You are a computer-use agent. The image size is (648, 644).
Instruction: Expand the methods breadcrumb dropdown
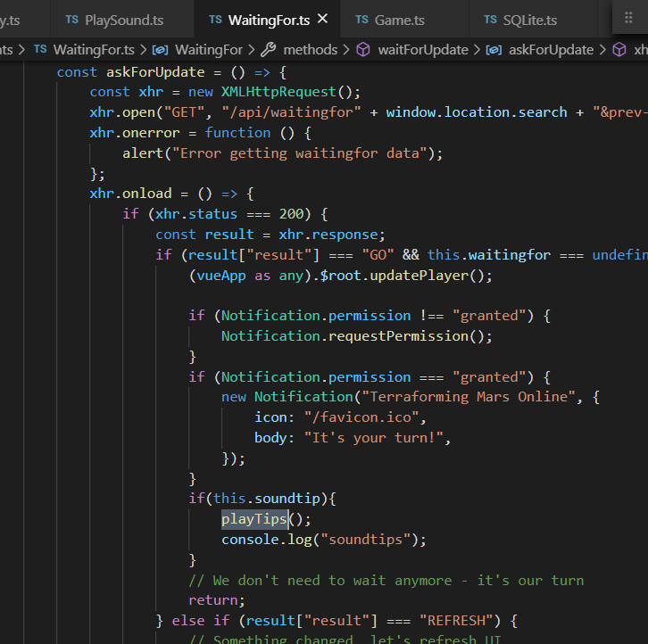pyautogui.click(x=311, y=50)
